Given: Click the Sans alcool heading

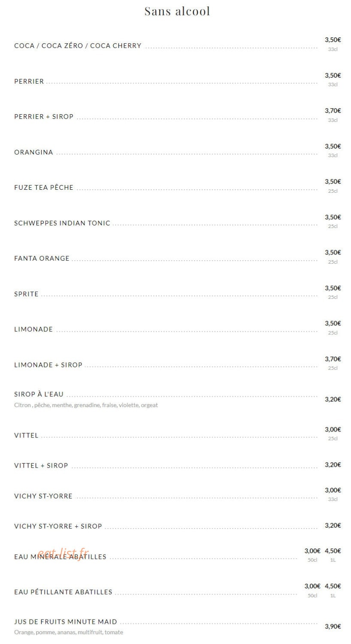Looking at the screenshot, I should click(177, 11).
